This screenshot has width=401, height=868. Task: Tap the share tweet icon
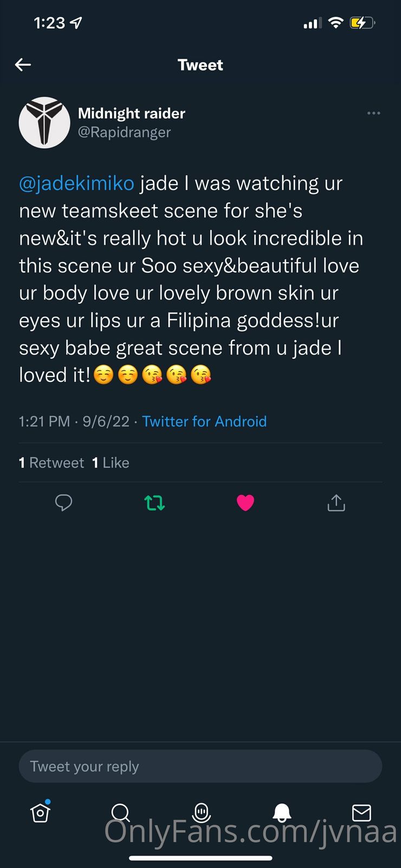pos(336,503)
